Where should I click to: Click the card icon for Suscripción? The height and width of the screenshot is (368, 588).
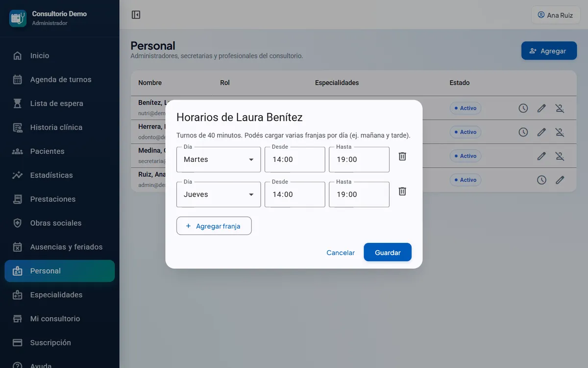[x=18, y=342]
